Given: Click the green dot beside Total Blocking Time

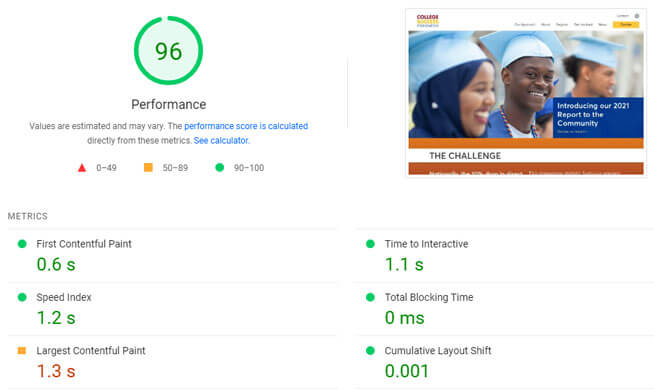Looking at the screenshot, I should coord(370,297).
